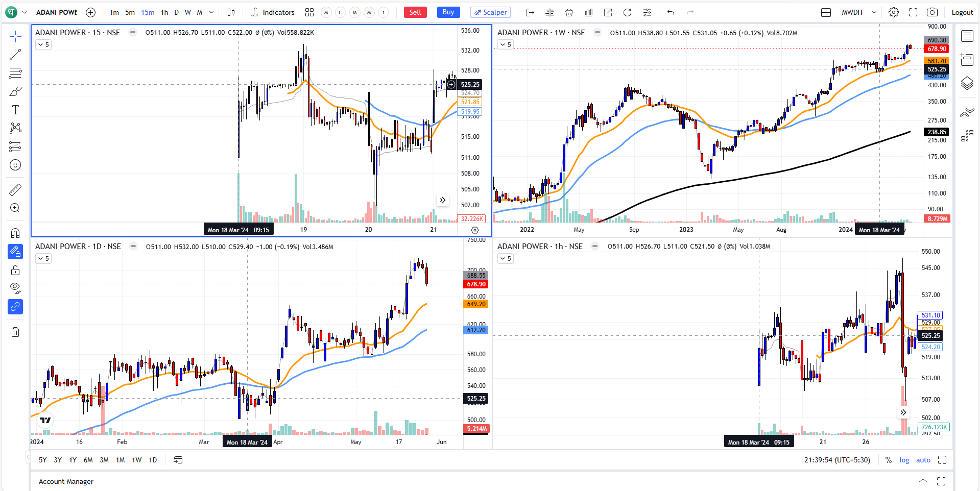Image resolution: width=980 pixels, height=491 pixels.
Task: Click the trash icon to remove drawings
Action: point(15,332)
